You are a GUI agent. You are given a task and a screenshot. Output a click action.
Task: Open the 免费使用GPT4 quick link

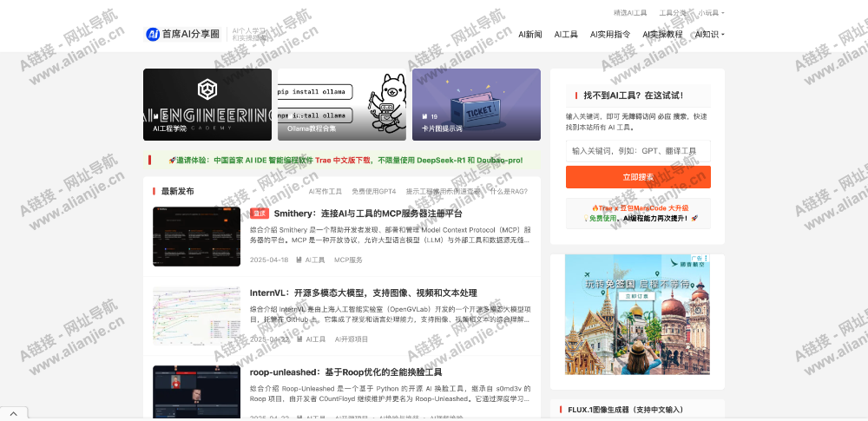pyautogui.click(x=373, y=192)
